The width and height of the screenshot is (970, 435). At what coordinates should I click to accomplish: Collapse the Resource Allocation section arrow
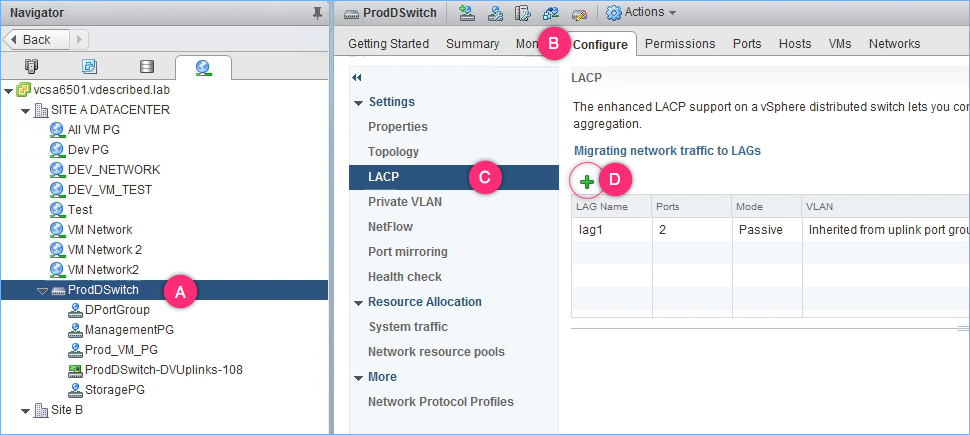pyautogui.click(x=358, y=303)
